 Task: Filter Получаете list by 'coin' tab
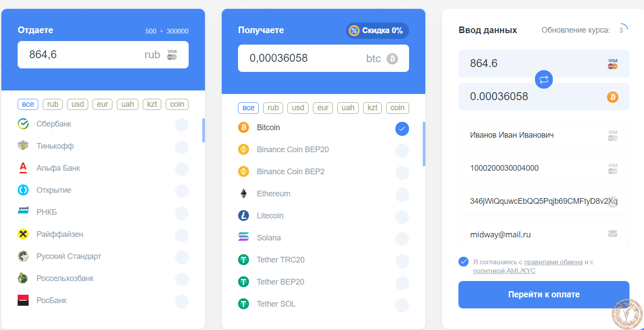pyautogui.click(x=398, y=108)
